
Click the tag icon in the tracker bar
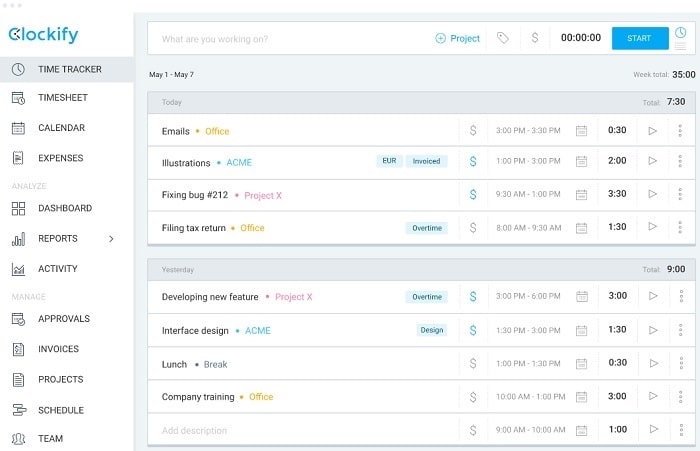503,38
